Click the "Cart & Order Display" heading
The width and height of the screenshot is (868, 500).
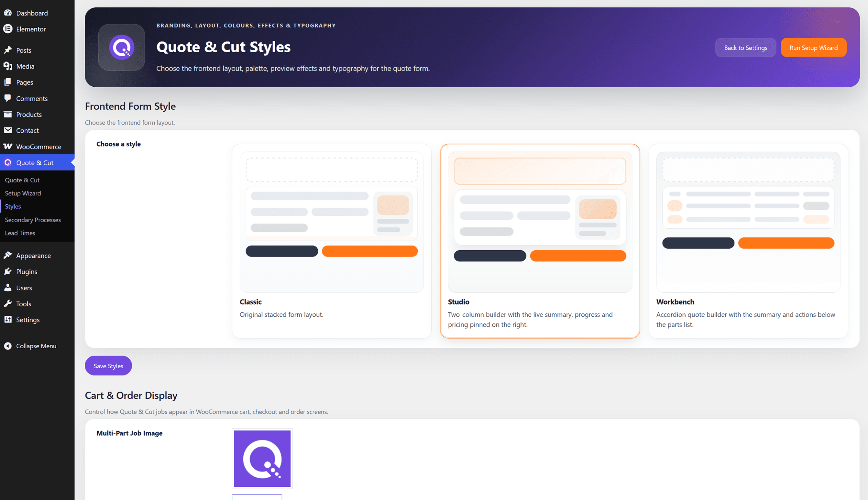(131, 396)
